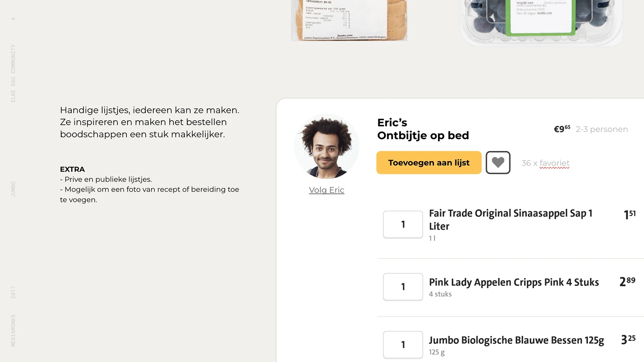Open Eric's profile photo
Image resolution: width=644 pixels, height=362 pixels.
[326, 147]
